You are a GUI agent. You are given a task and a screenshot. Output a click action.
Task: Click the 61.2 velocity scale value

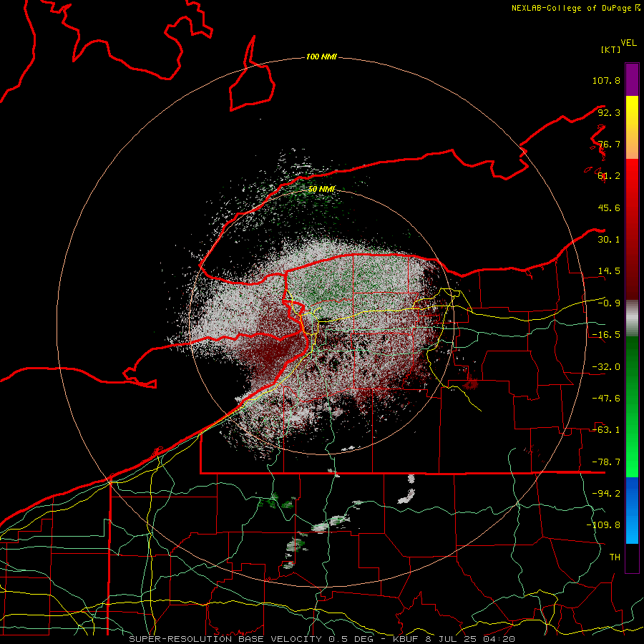click(x=609, y=176)
